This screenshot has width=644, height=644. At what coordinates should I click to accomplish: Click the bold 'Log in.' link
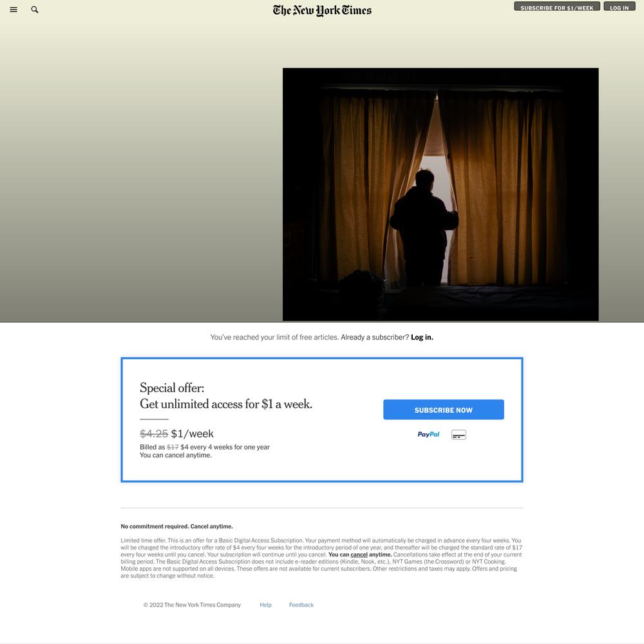[x=422, y=337]
